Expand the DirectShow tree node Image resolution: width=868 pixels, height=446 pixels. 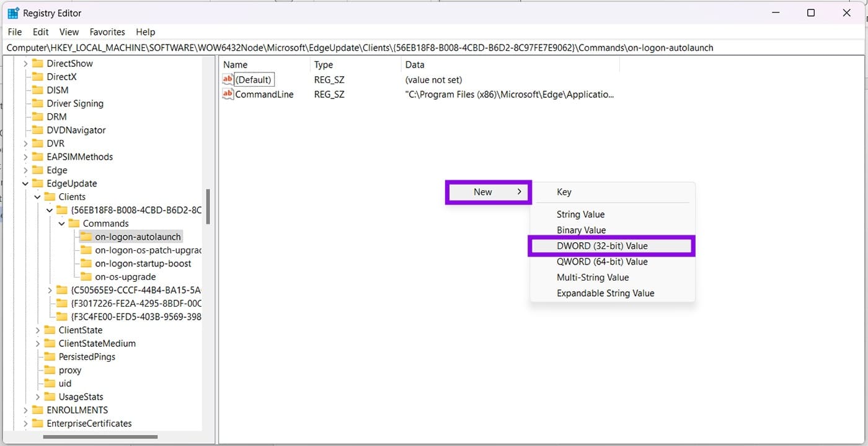tap(25, 63)
